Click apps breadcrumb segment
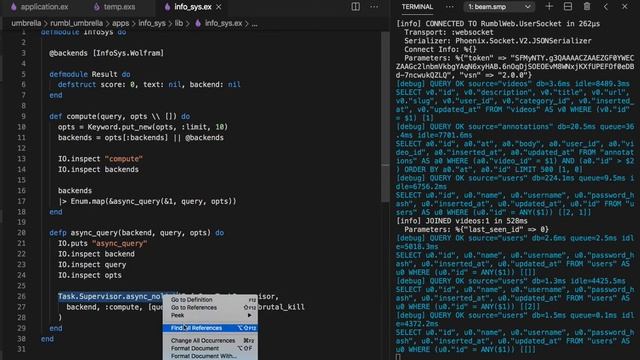This screenshot has height=360, width=640. click(x=120, y=23)
